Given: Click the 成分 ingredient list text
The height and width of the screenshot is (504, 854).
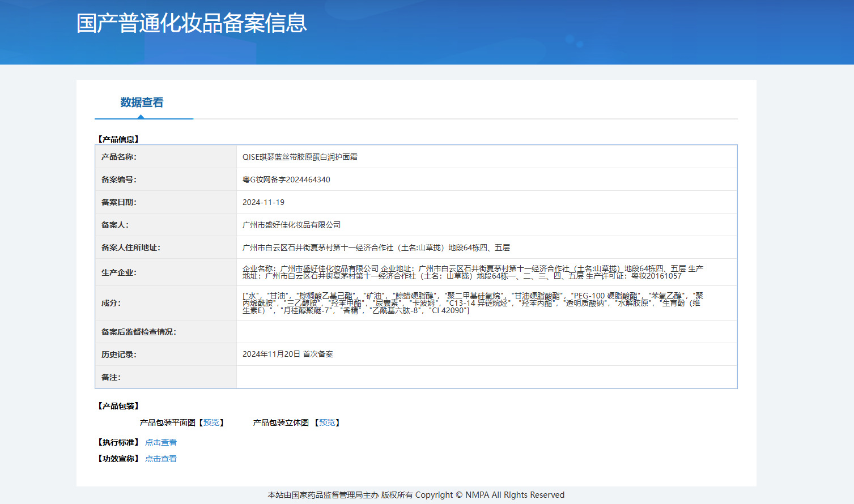Looking at the screenshot, I should (x=473, y=303).
